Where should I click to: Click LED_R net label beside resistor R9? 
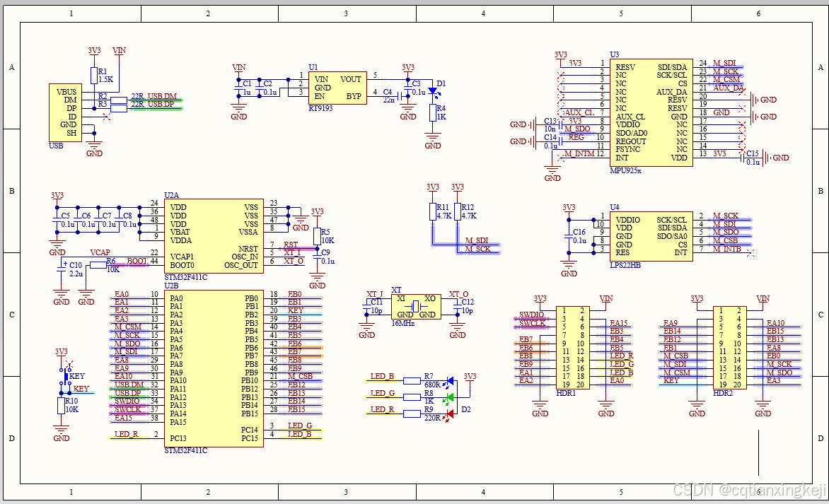tap(382, 409)
